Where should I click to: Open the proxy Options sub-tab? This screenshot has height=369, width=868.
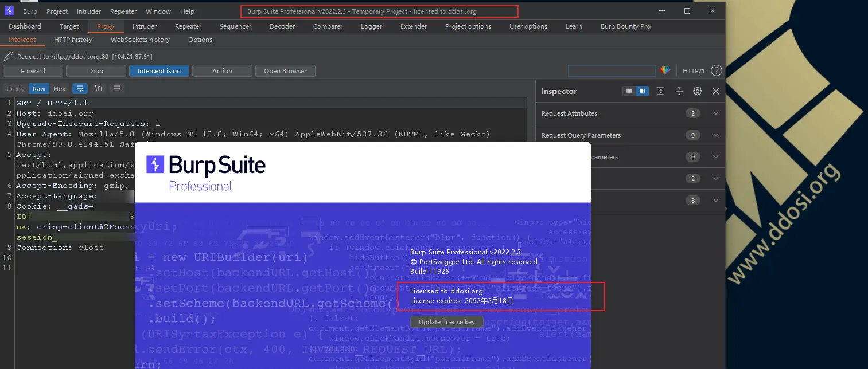point(200,40)
